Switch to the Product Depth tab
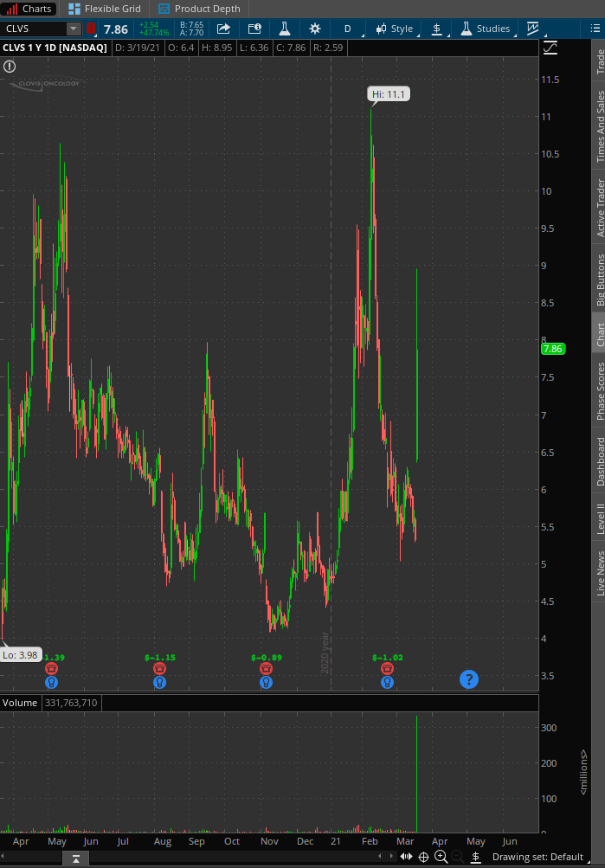The image size is (605, 868). pos(199,9)
